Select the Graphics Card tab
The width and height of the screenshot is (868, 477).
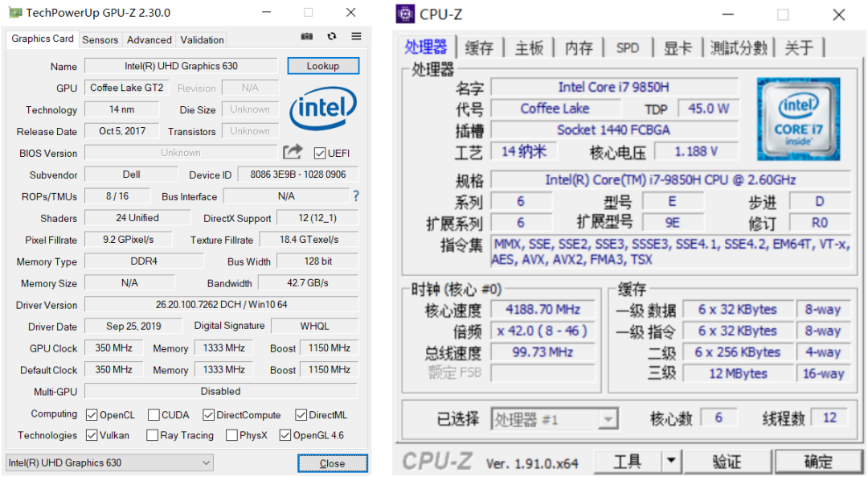click(x=43, y=39)
